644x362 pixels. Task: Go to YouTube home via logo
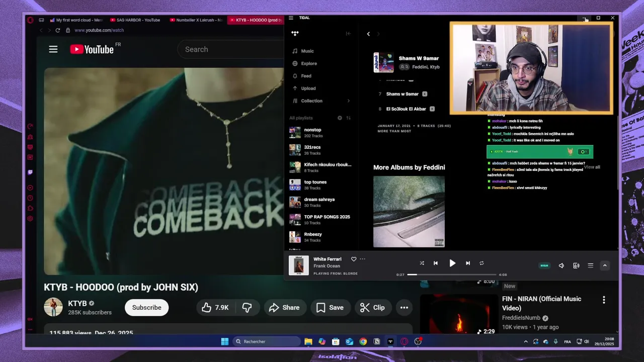click(x=92, y=49)
